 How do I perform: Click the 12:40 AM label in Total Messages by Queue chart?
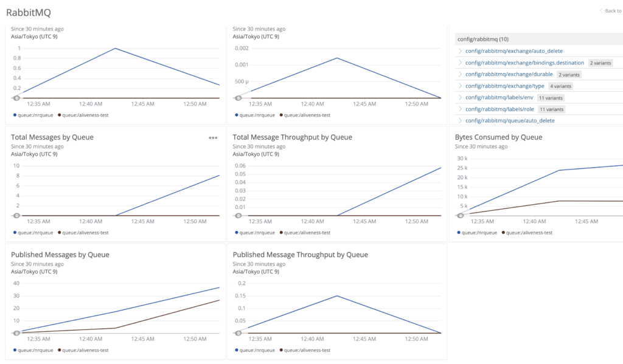pyautogui.click(x=91, y=221)
